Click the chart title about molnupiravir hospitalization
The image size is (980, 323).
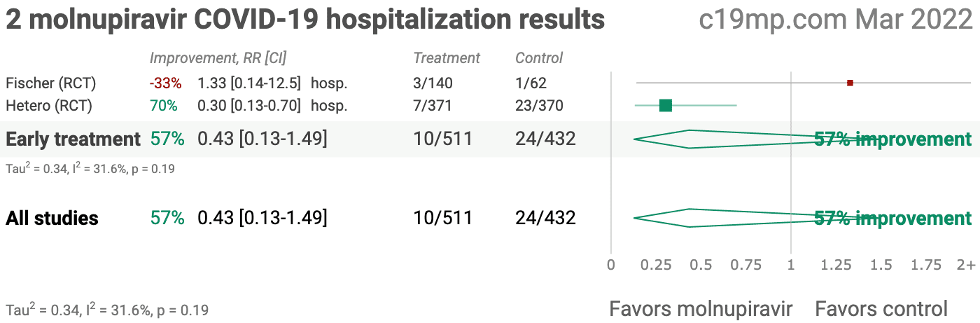tap(305, 20)
